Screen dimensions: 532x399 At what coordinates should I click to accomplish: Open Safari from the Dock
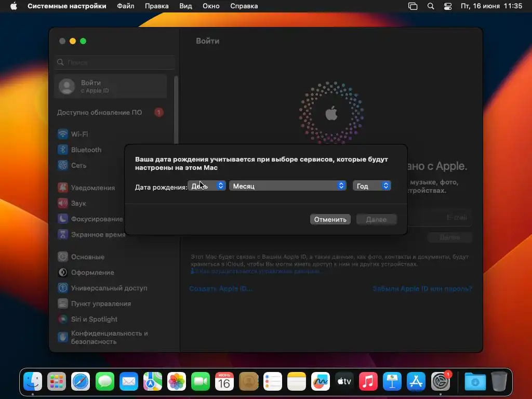click(x=81, y=381)
